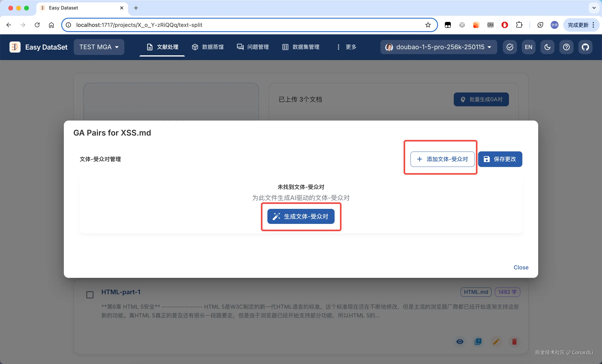This screenshot has width=602, height=364.
Task: Click the help question mark icon
Action: click(x=566, y=47)
